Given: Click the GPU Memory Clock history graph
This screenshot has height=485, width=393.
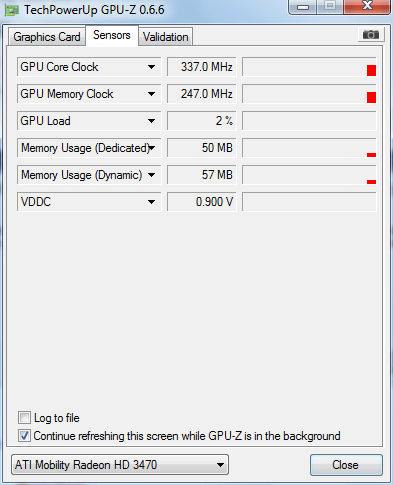Looking at the screenshot, I should coord(309,94).
